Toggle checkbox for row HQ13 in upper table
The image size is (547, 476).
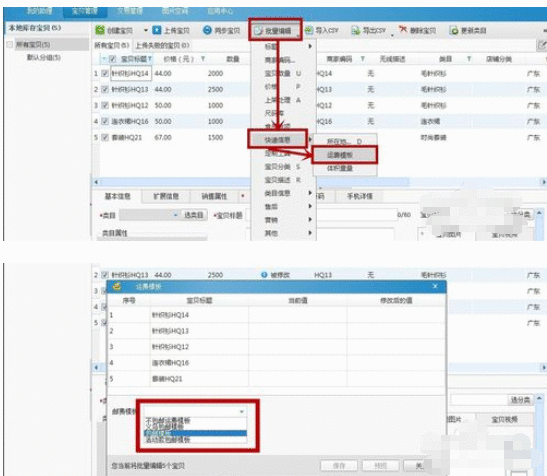pyautogui.click(x=105, y=89)
